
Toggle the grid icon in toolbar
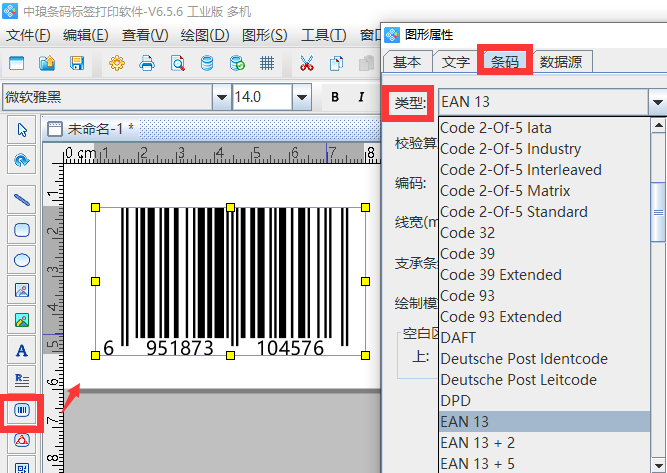[x=267, y=63]
